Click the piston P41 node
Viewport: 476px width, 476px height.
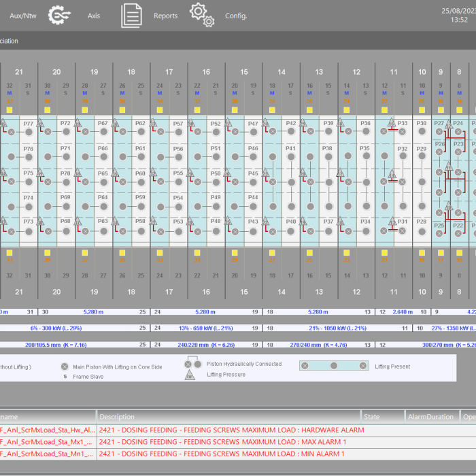click(290, 156)
